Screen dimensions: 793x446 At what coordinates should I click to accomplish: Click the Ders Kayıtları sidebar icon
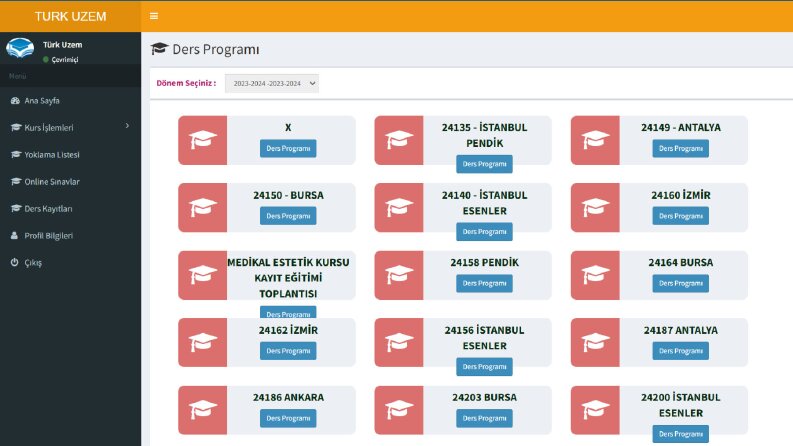[x=16, y=208]
